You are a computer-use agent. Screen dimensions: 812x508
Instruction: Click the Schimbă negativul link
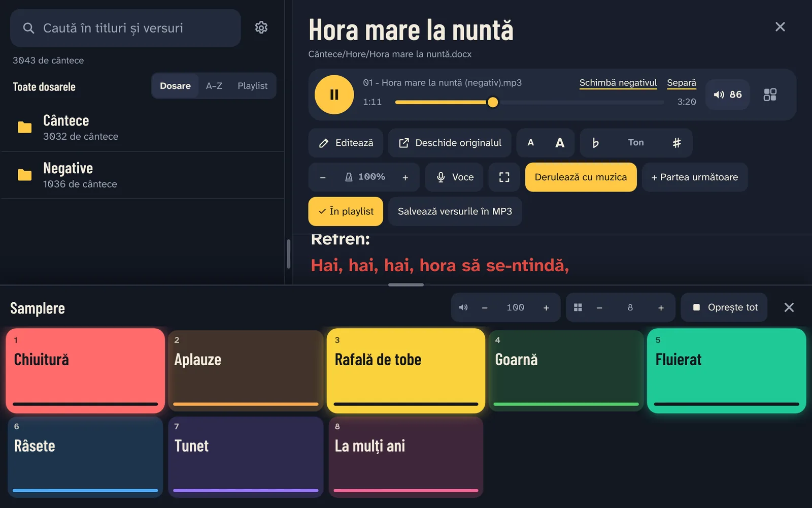(618, 83)
